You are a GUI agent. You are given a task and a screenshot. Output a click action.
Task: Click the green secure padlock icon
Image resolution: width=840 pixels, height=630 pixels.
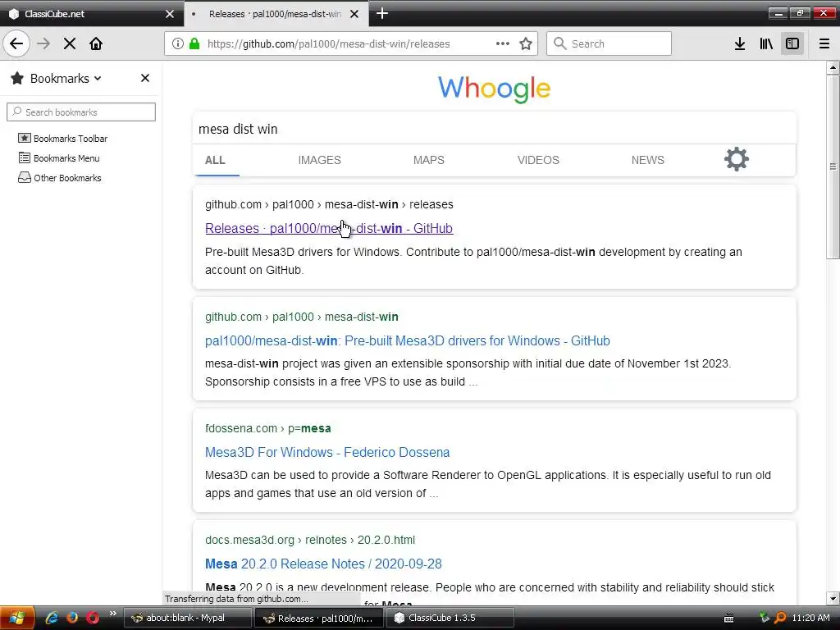click(195, 43)
